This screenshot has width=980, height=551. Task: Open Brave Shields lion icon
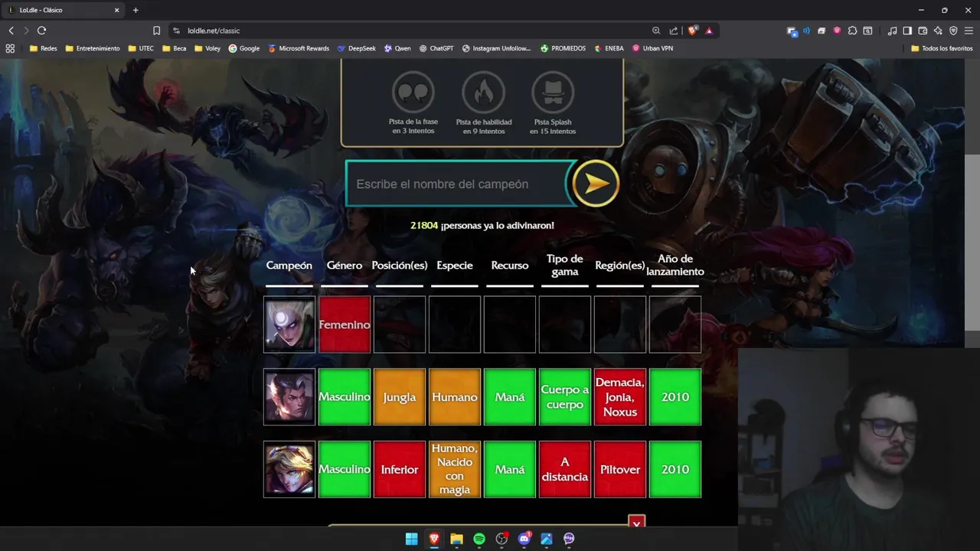tap(693, 31)
